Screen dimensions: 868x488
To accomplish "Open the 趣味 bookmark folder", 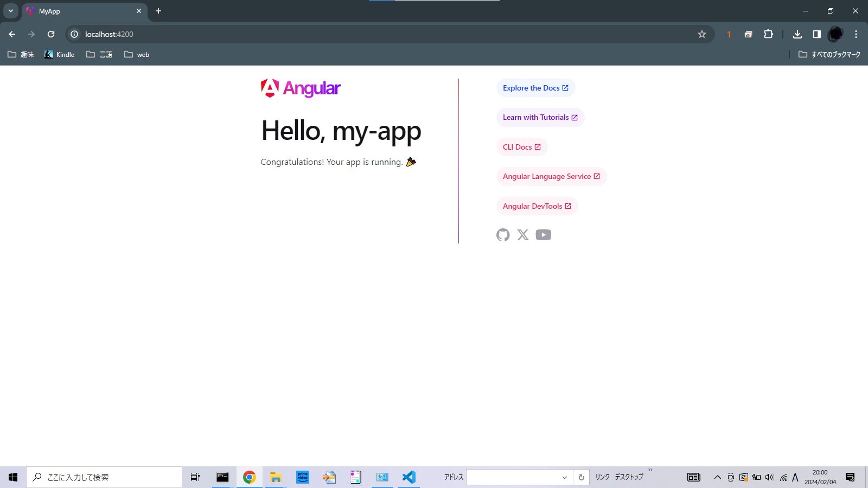I will tap(21, 54).
